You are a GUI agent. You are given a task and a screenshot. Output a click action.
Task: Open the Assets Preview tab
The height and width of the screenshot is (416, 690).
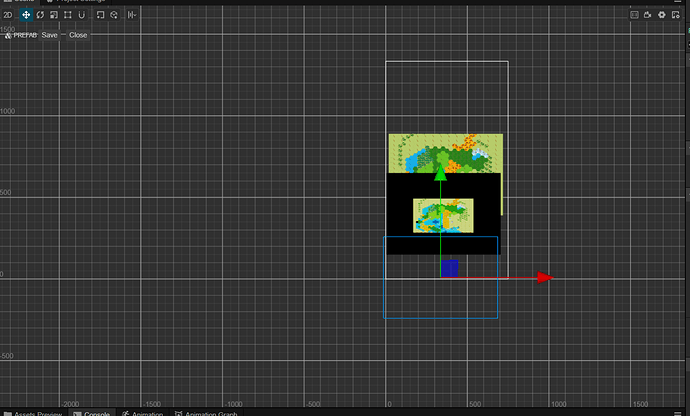[x=33, y=413]
